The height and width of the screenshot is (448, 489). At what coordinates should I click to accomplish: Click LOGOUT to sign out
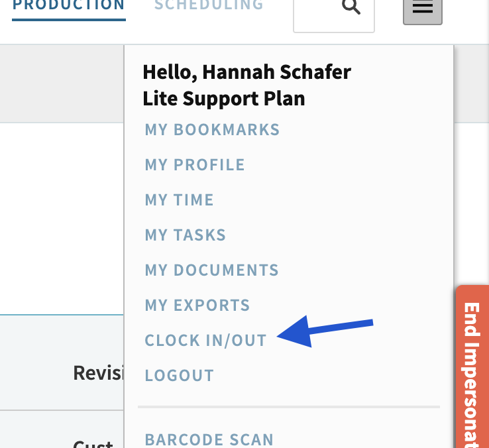[180, 375]
